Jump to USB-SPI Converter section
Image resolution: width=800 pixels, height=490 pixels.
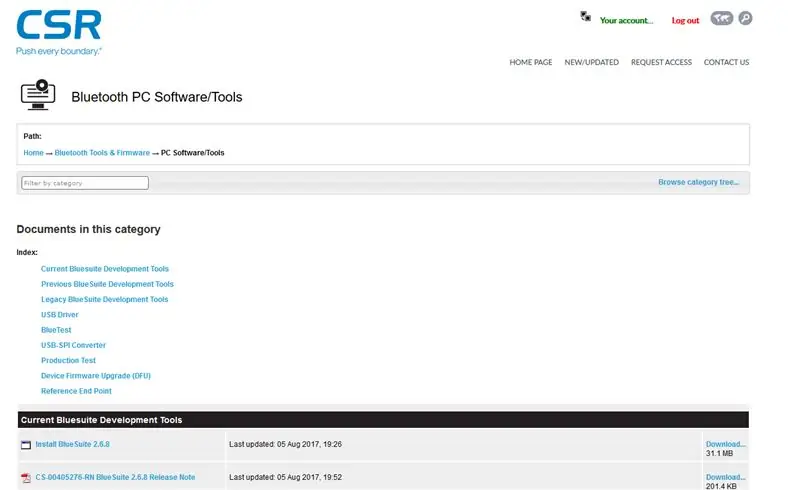click(x=73, y=346)
